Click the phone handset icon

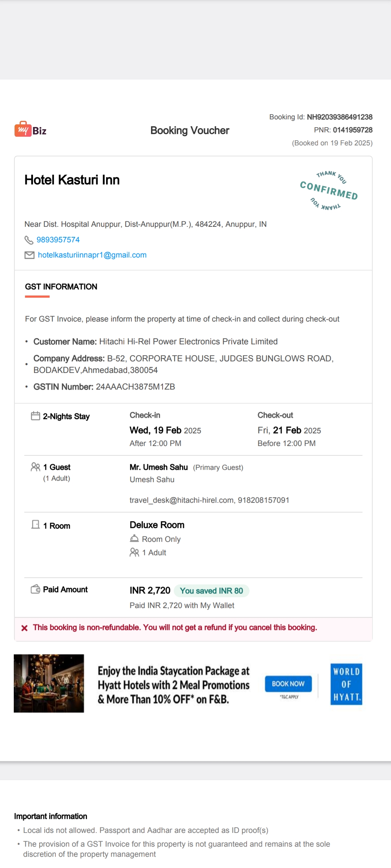click(29, 240)
